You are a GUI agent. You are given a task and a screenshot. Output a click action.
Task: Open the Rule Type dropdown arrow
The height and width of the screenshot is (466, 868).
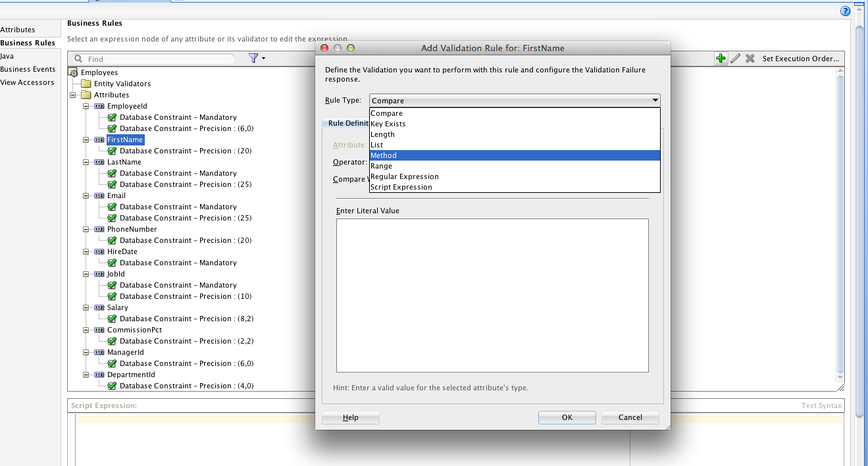pos(655,100)
